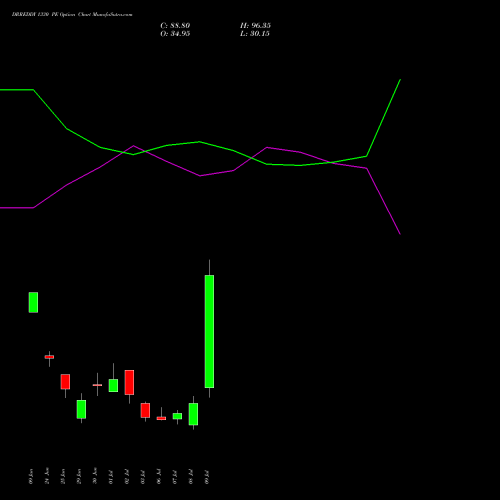Select the tall green candlestick for 09 Jul
This screenshot has width=500, height=500.
[x=209, y=331]
